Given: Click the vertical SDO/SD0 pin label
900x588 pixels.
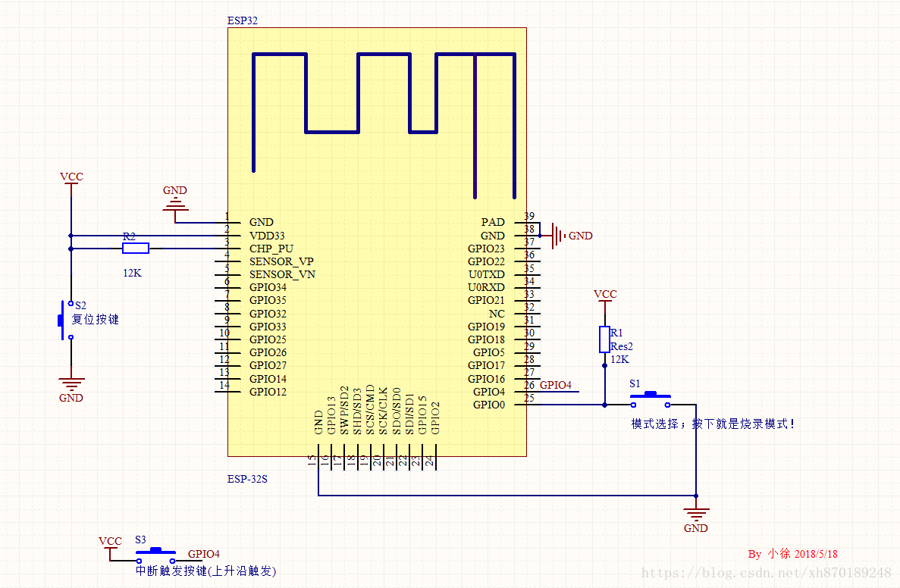Looking at the screenshot, I should 397,411.
